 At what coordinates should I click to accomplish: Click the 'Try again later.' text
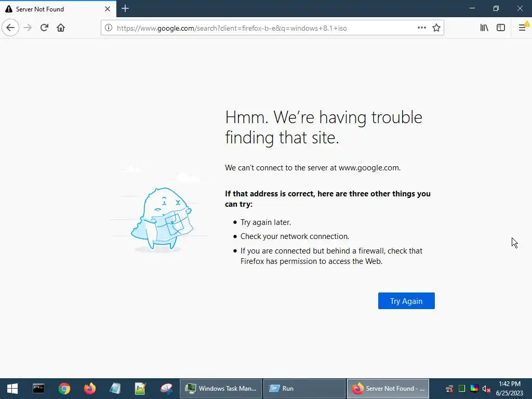(265, 222)
